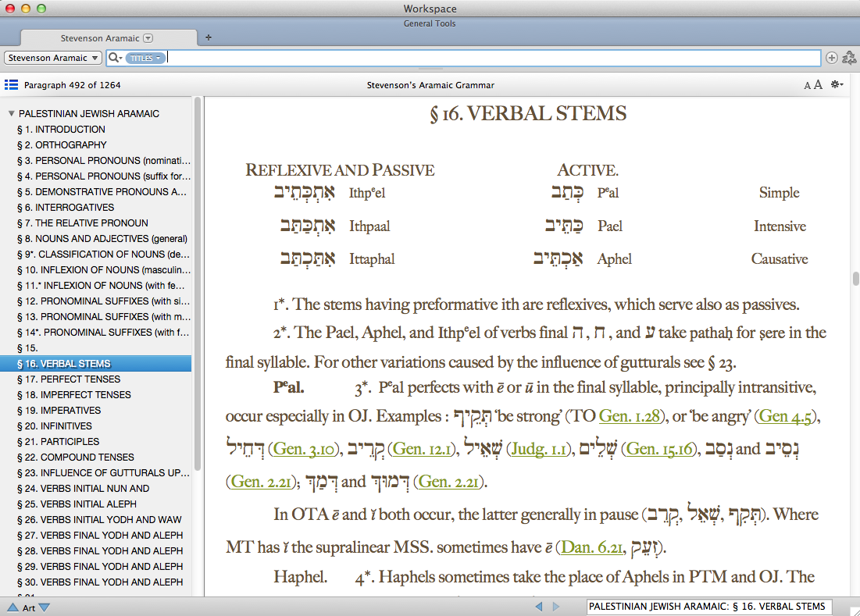Close the Workspace window
Image resolution: width=860 pixels, height=616 pixels.
[10, 9]
